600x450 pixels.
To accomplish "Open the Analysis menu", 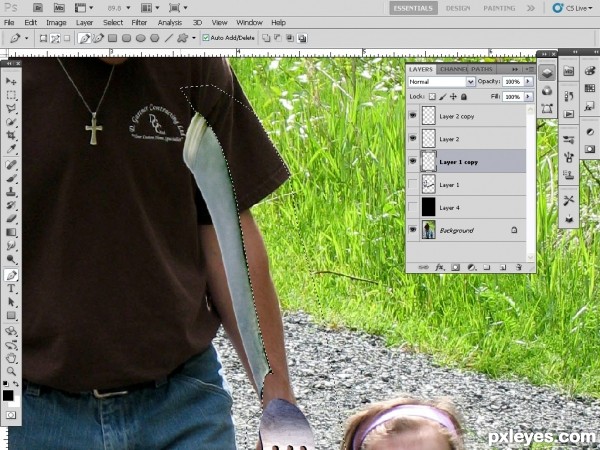I will [170, 23].
